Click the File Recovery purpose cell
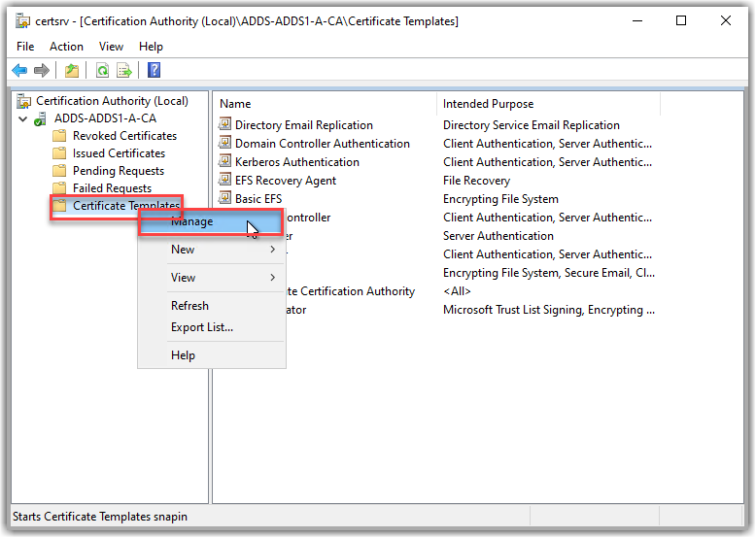This screenshot has height=538, width=756. [476, 181]
